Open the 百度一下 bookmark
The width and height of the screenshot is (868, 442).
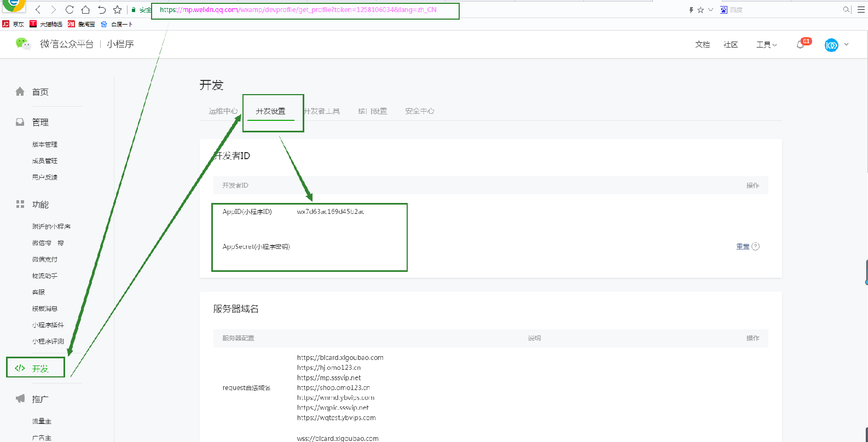coord(117,24)
